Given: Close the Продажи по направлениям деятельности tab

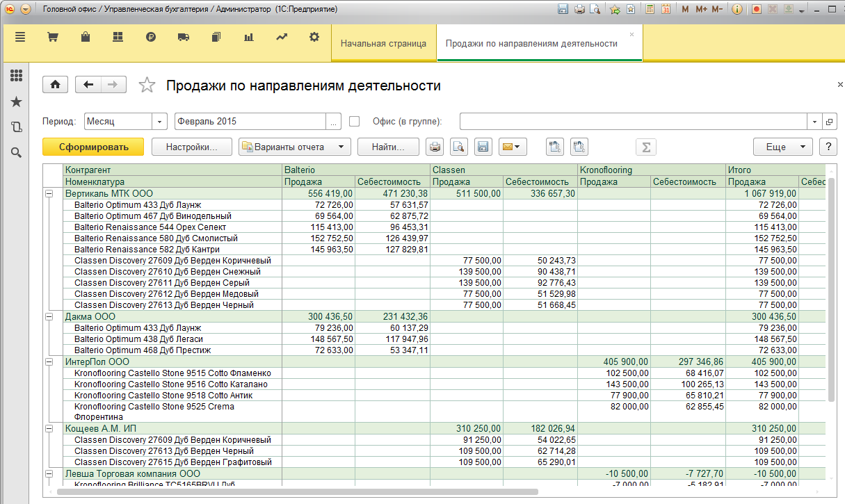Looking at the screenshot, I should 631,33.
